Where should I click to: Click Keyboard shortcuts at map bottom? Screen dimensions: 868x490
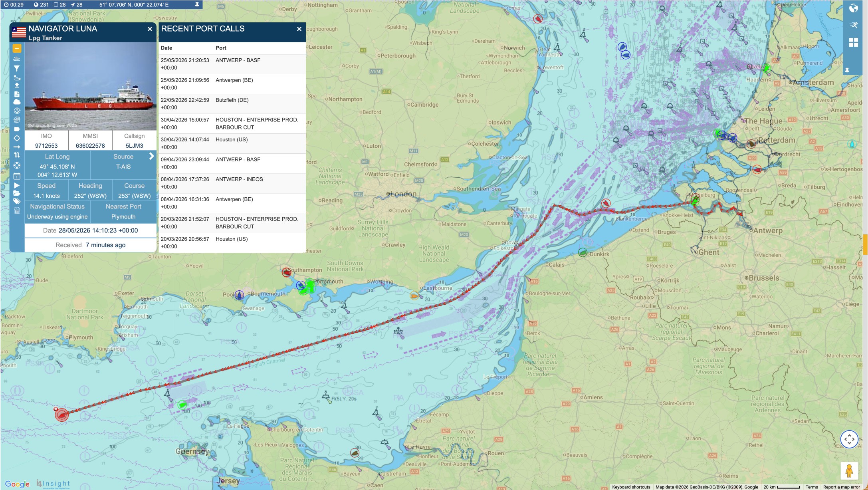pyautogui.click(x=631, y=487)
